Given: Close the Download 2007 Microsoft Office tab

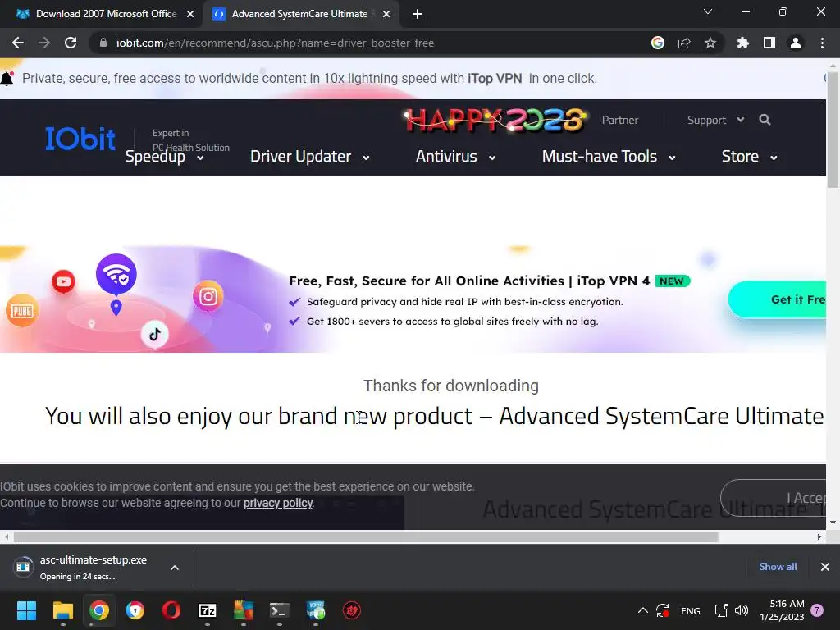Looking at the screenshot, I should [x=190, y=14].
